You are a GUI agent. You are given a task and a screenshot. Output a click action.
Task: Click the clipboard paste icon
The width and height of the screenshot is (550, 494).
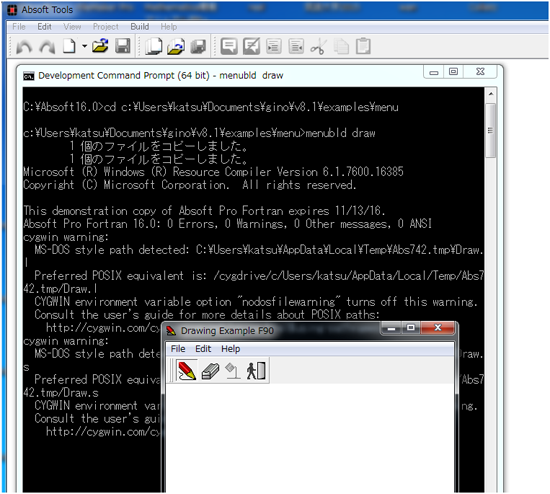363,46
